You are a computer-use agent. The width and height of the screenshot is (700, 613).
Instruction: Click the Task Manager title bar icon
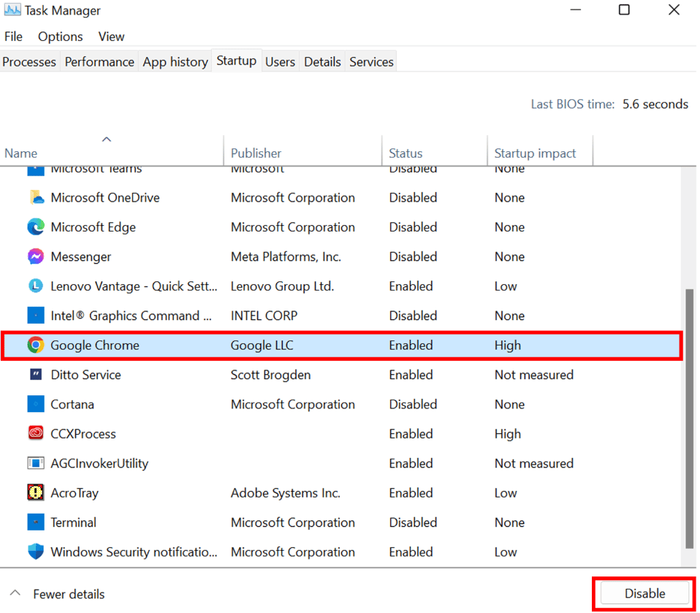click(12, 9)
